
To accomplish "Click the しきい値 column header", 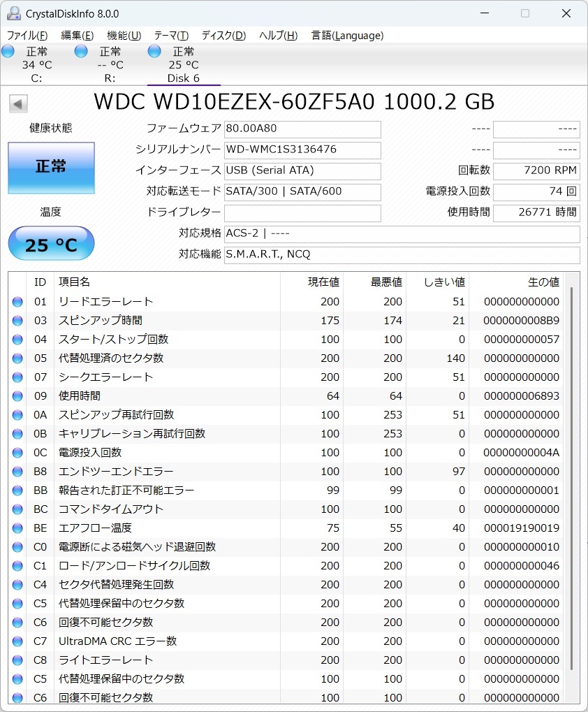I will coord(438,282).
